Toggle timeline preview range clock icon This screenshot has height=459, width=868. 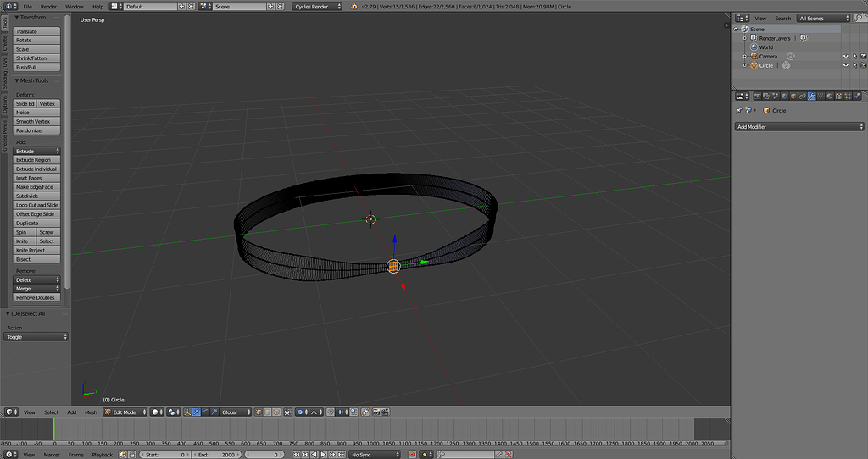pyautogui.click(x=122, y=455)
